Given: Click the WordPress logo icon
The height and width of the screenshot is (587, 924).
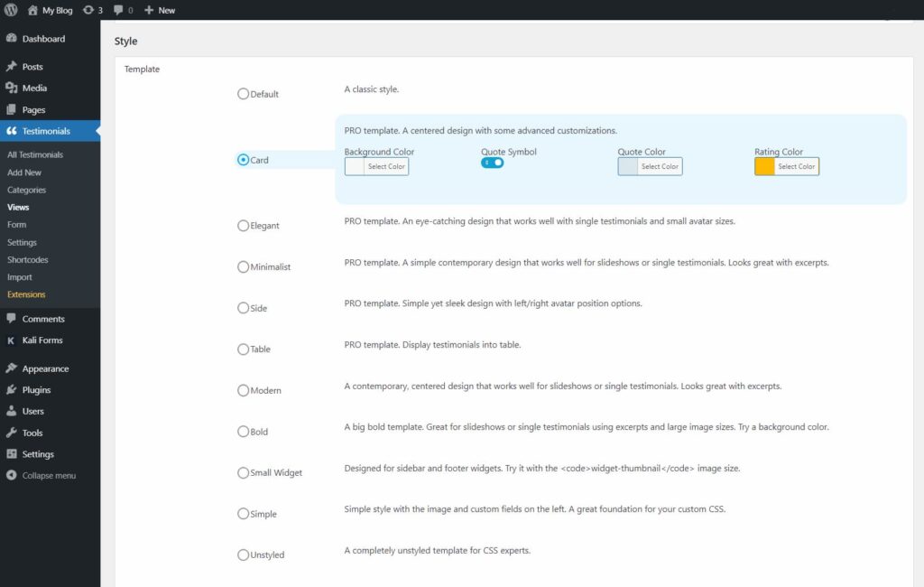Looking at the screenshot, I should point(11,10).
